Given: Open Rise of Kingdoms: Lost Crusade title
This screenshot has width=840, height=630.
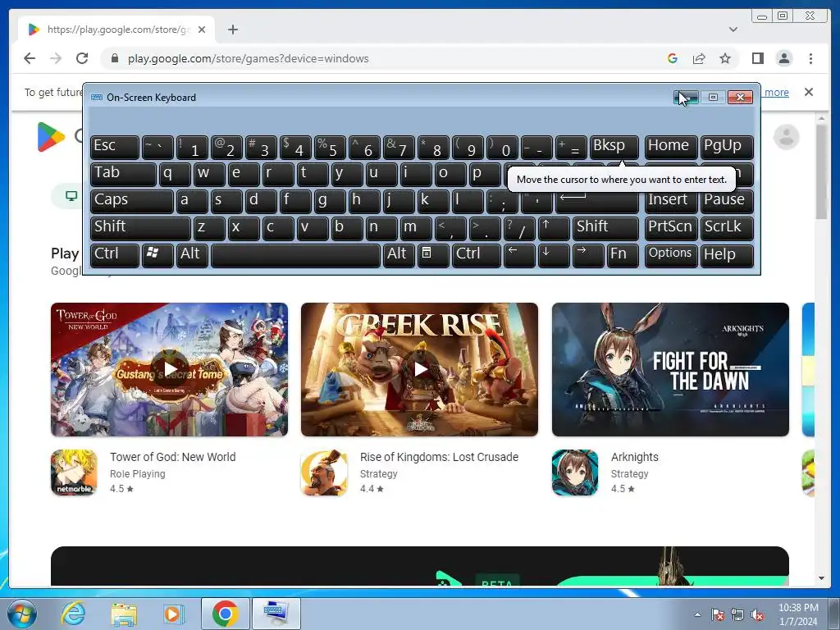Looking at the screenshot, I should point(440,457).
